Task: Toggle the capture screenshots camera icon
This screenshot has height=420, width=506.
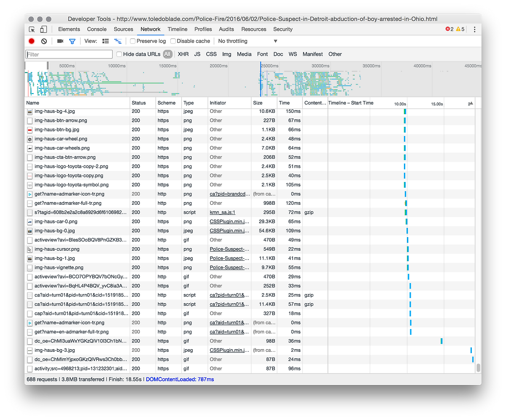Action: (x=60, y=41)
